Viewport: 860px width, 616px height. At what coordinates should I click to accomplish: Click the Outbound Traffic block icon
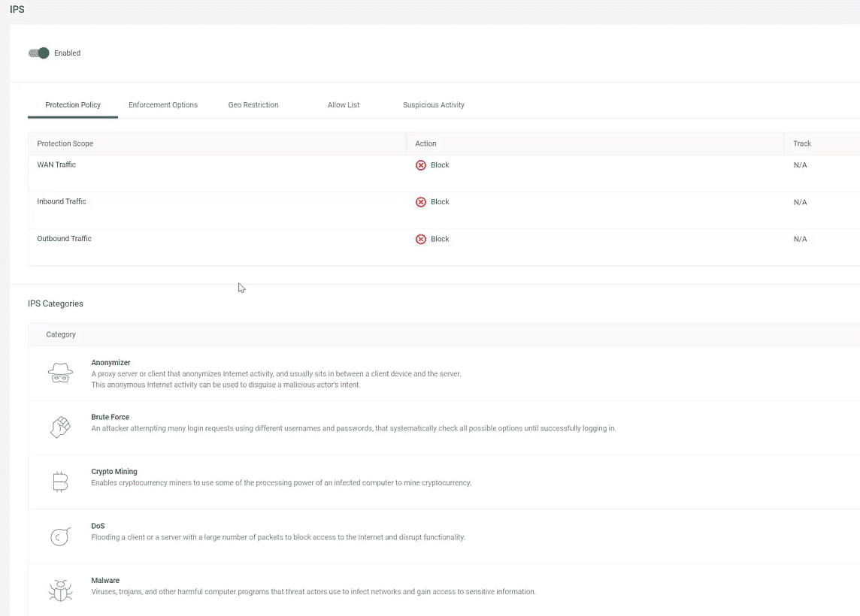(421, 239)
